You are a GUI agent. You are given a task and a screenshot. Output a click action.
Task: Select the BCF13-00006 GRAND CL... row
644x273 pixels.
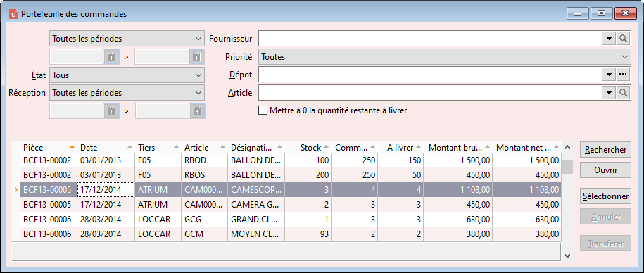tap(291, 220)
